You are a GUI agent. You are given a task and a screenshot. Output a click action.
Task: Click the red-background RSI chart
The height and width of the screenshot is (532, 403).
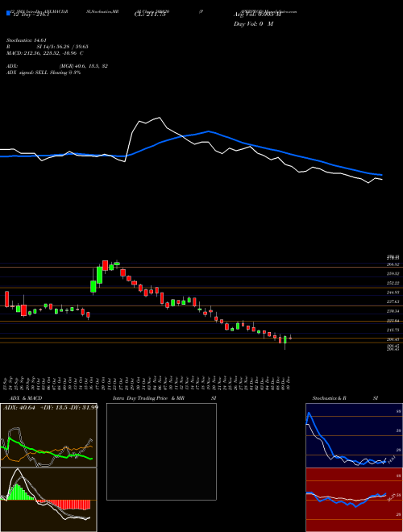[354, 500]
